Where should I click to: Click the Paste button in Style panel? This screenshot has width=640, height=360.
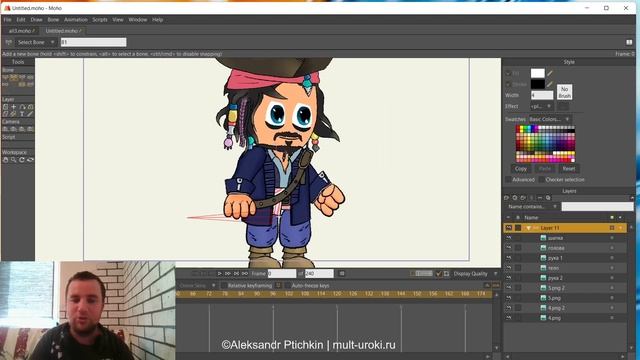tap(545, 169)
